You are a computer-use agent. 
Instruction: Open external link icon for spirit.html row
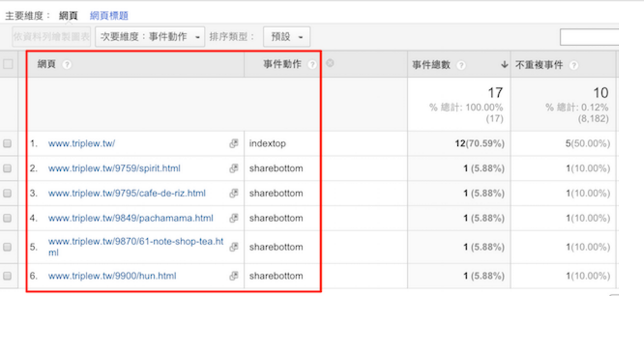234,168
